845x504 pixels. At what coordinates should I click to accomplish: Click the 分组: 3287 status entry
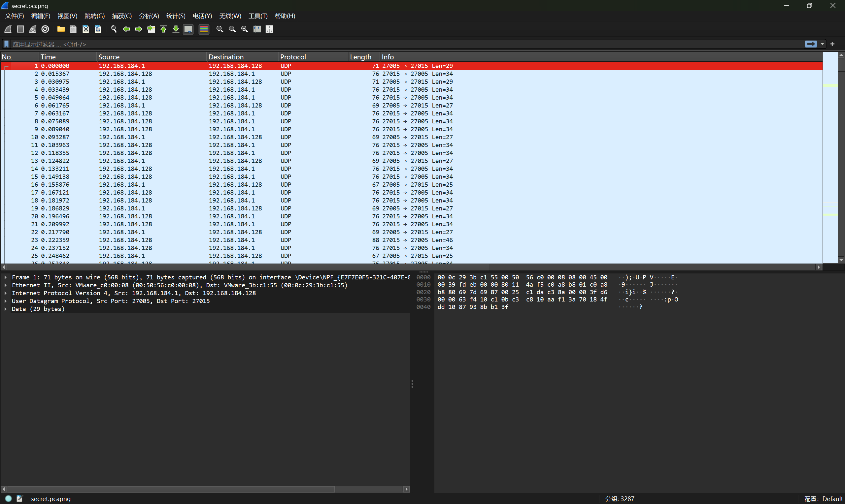point(620,499)
